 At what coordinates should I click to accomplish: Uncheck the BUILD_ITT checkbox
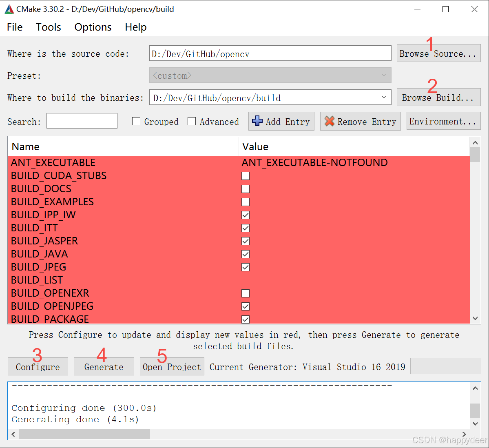point(246,228)
